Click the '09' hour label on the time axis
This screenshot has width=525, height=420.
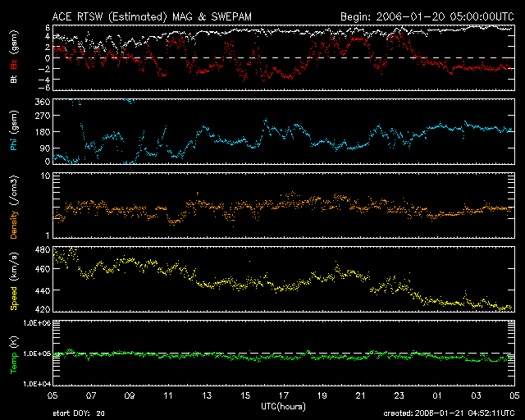(130, 396)
